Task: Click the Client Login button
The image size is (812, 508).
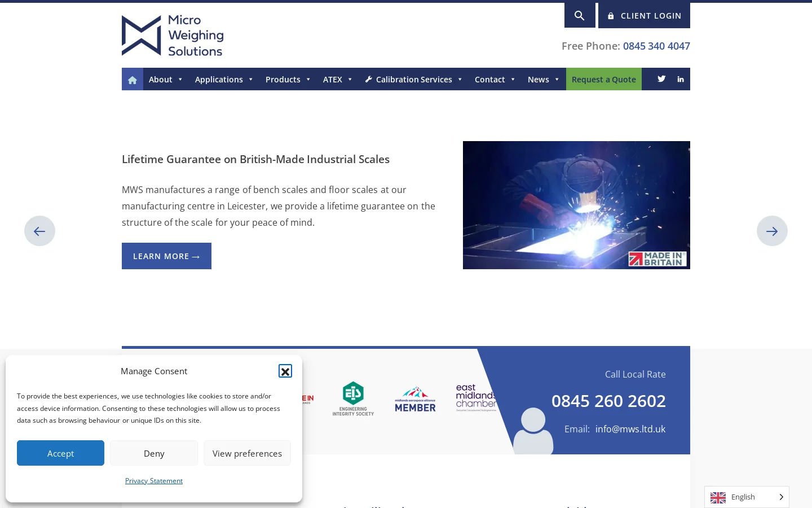Action: point(644,16)
